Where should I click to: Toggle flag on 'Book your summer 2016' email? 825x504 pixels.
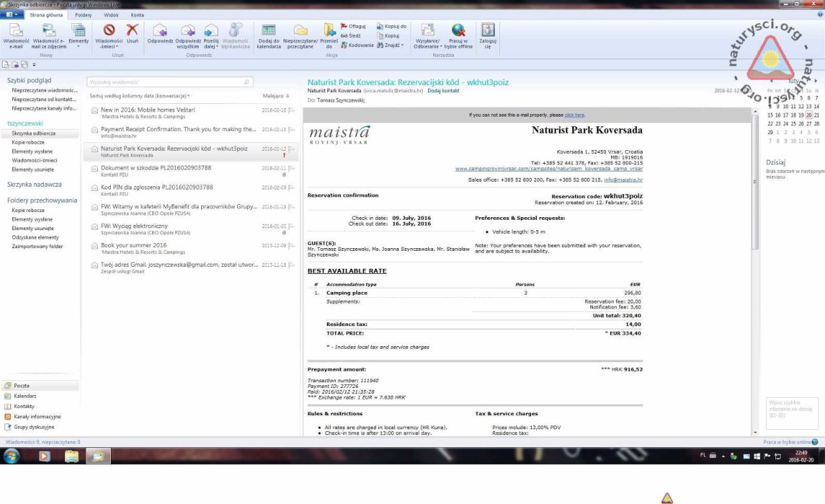(292, 246)
